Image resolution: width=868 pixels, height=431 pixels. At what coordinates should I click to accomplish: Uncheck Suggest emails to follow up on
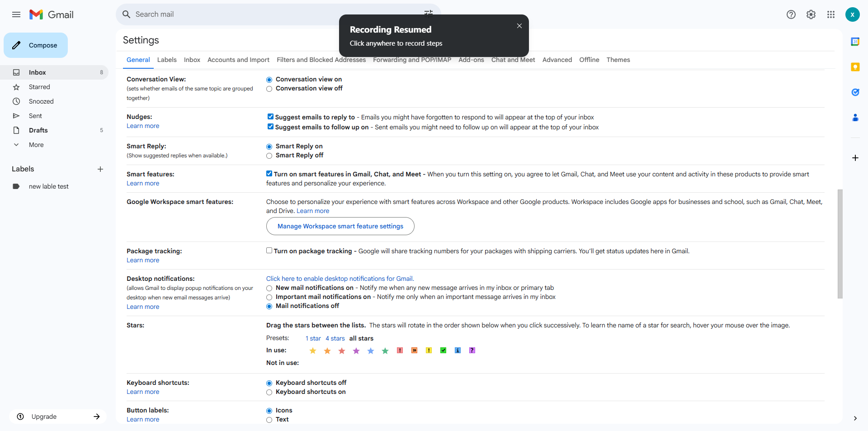[270, 127]
